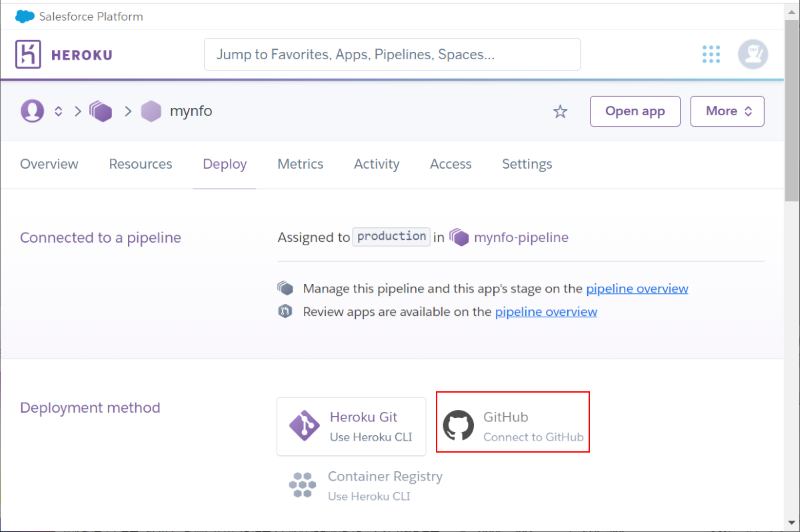Click the Deployment method heading
Image resolution: width=800 pixels, height=532 pixels.
point(90,408)
